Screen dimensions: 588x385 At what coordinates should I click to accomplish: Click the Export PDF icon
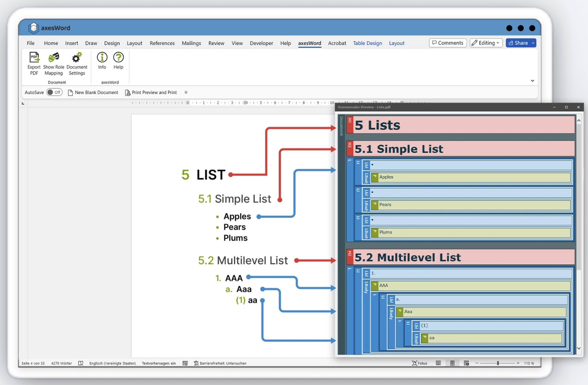point(34,57)
